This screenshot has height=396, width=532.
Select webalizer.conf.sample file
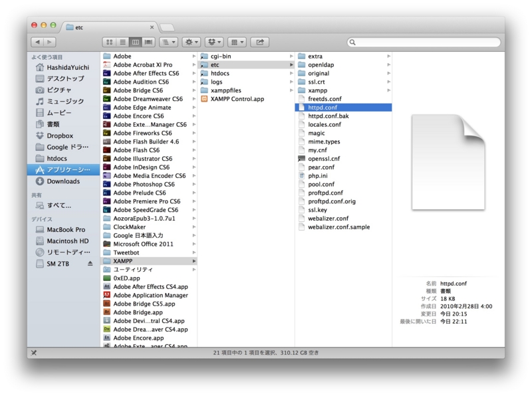point(344,227)
